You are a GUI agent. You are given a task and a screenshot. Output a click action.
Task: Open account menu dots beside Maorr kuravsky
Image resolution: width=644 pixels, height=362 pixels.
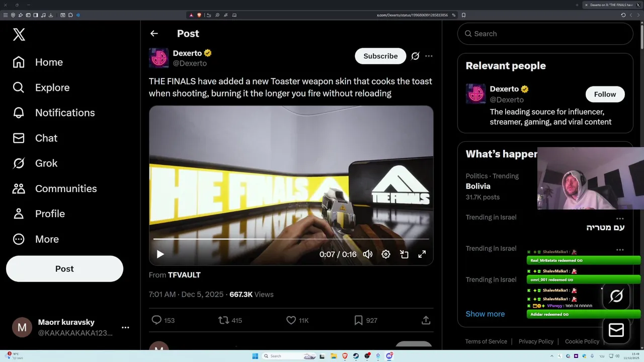125,327
